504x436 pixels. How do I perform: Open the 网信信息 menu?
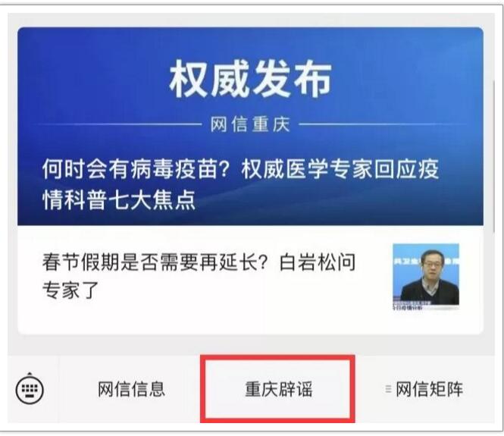tap(131, 389)
